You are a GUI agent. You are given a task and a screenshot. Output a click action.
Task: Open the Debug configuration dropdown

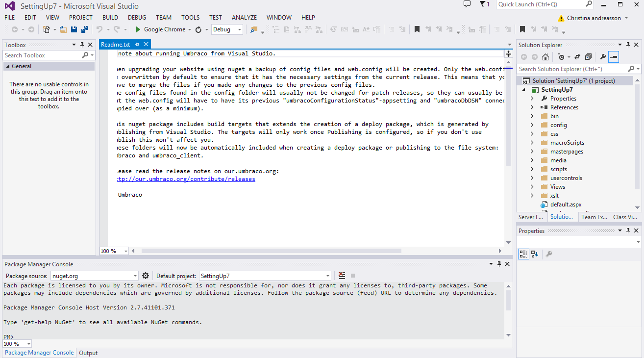[x=240, y=29]
